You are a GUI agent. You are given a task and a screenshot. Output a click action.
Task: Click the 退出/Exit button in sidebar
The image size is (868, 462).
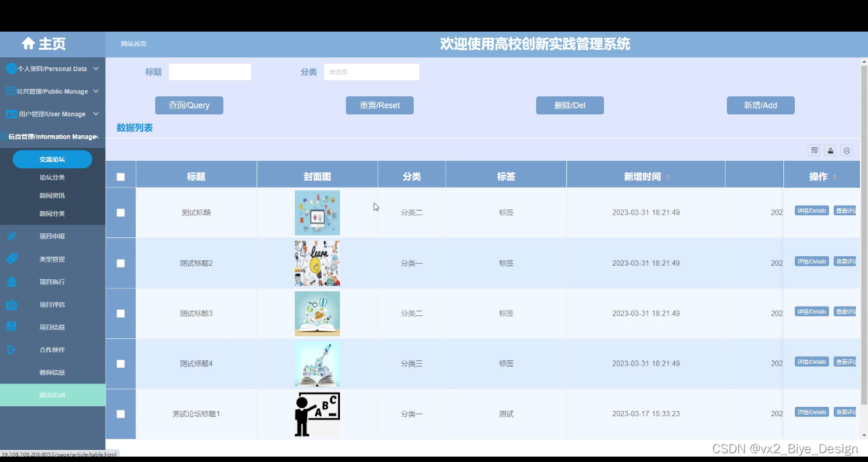point(52,395)
